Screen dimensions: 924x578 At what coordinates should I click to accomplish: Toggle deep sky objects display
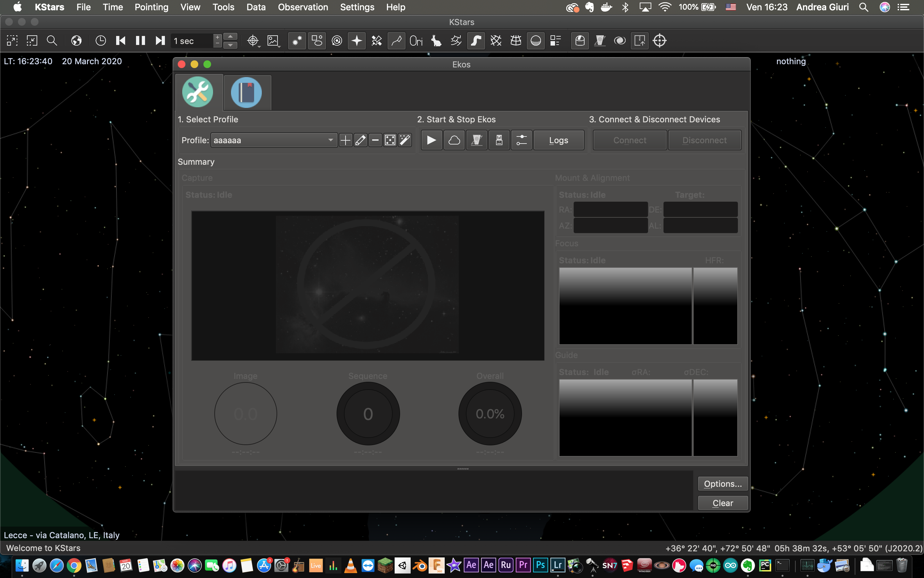point(317,40)
